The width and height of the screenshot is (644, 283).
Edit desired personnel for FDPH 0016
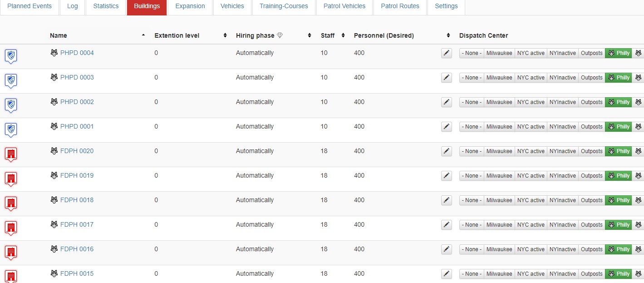pyautogui.click(x=447, y=249)
